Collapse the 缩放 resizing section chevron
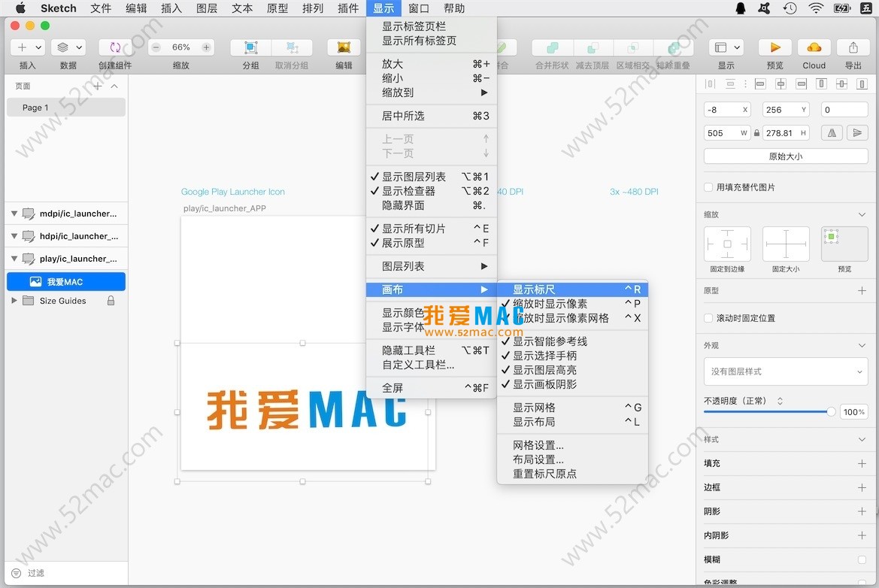 862,215
